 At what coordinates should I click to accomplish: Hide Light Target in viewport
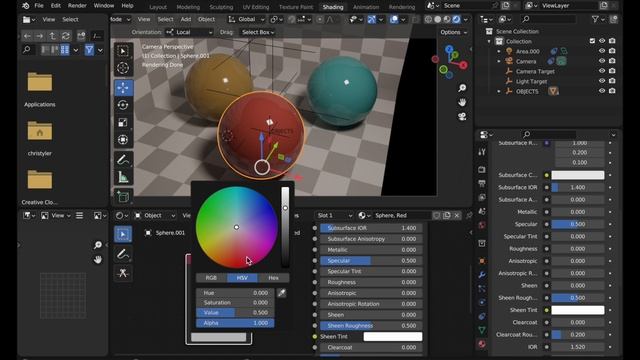[x=602, y=81]
